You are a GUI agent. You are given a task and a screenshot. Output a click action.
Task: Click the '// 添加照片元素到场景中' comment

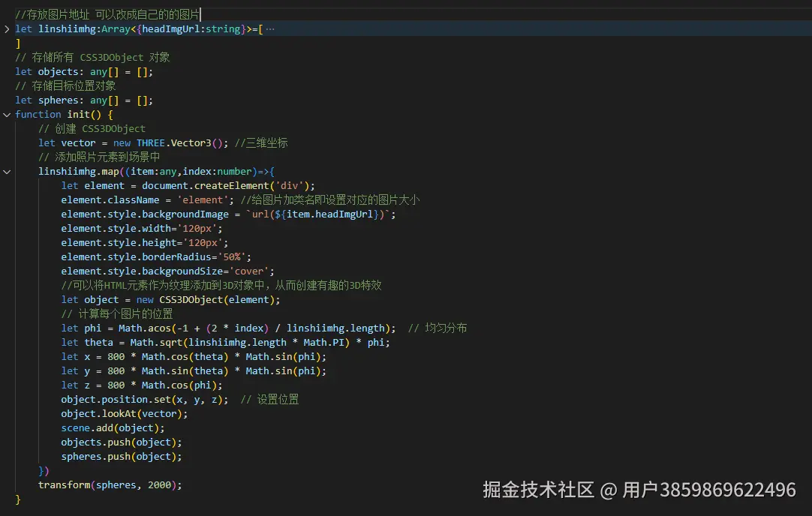pyautogui.click(x=99, y=157)
